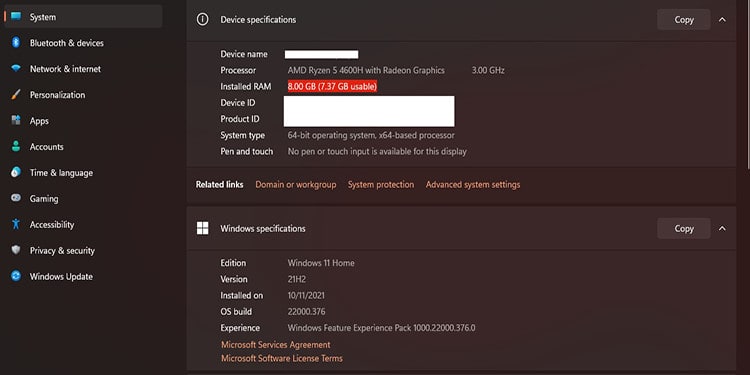The height and width of the screenshot is (375, 750).
Task: Click the highlighted 8.00 GB installed RAM value
Action: [332, 87]
